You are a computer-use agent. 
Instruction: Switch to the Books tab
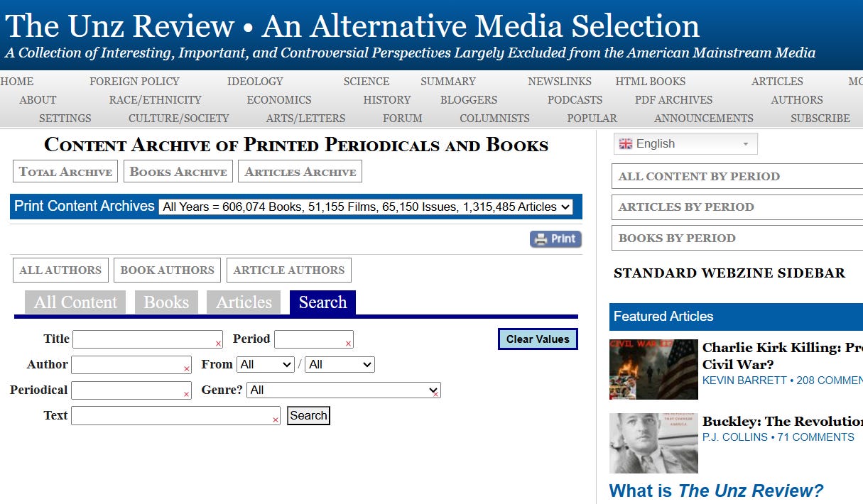166,302
